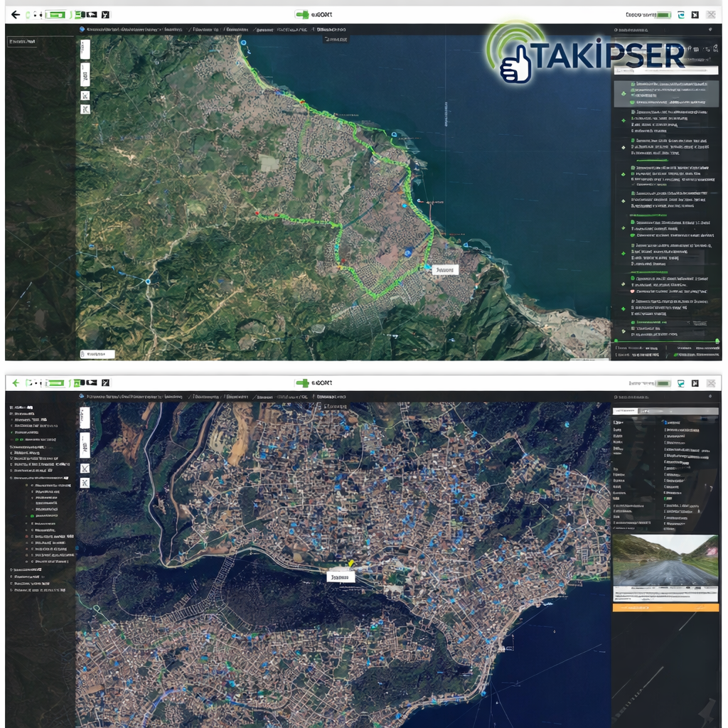Click the green timeline bar under upper right list

point(665,341)
